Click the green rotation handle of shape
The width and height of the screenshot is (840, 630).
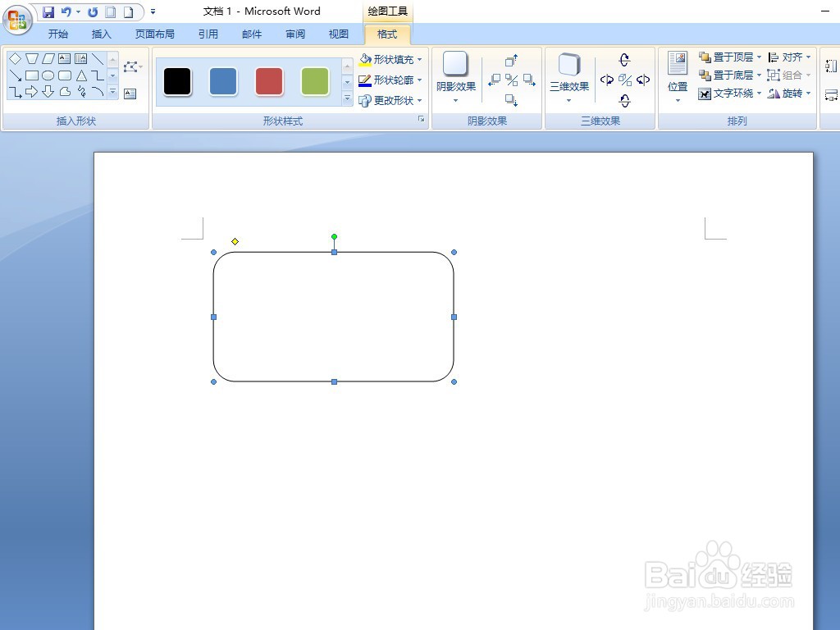[x=335, y=237]
